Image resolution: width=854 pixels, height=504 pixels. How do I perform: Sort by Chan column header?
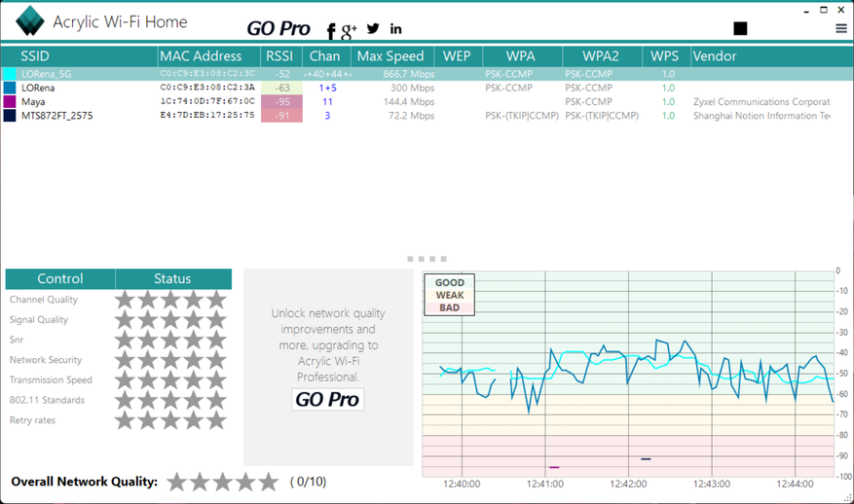pyautogui.click(x=327, y=56)
